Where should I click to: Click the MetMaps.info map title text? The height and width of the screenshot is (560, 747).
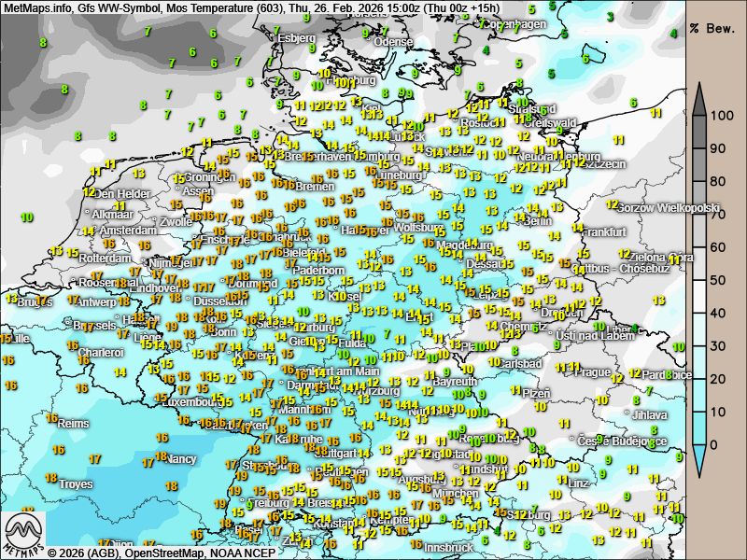37,7
